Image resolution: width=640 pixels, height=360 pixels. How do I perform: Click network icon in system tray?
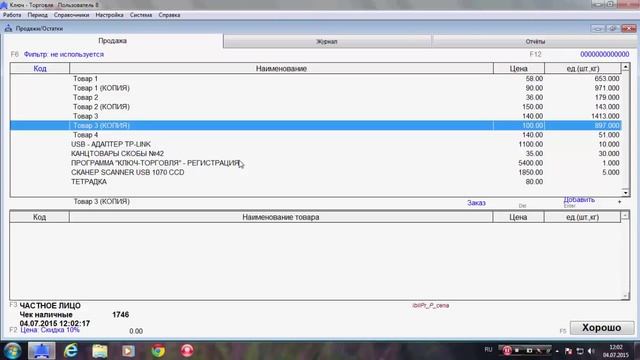coord(580,351)
